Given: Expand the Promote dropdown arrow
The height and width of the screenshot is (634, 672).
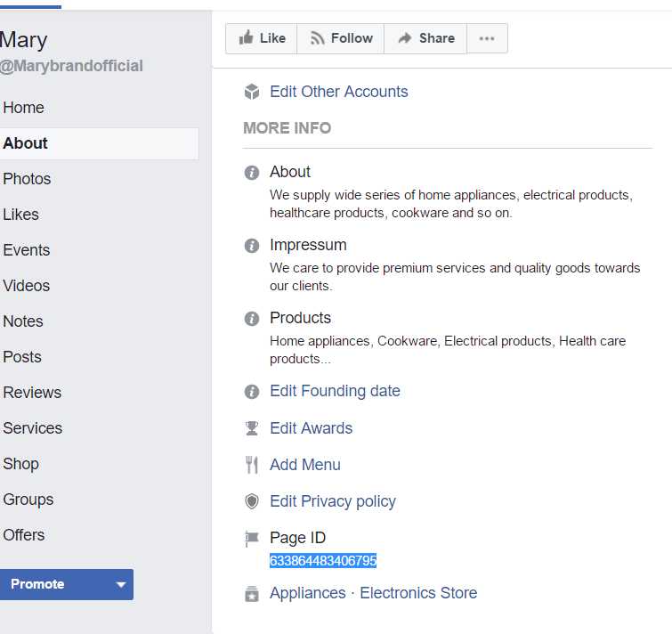Looking at the screenshot, I should pyautogui.click(x=121, y=584).
